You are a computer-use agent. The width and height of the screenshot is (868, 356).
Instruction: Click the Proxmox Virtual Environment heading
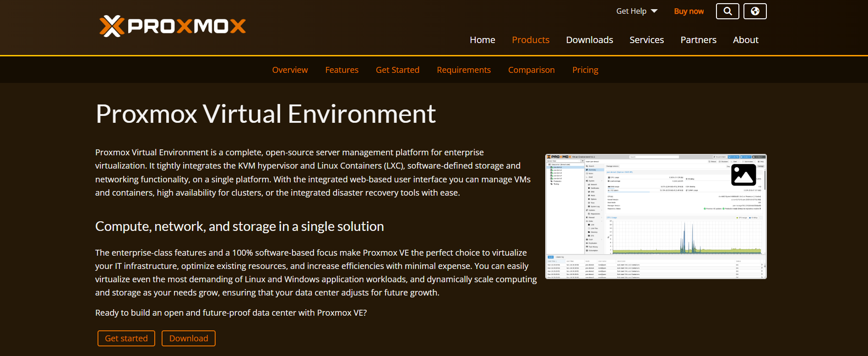[x=266, y=114]
